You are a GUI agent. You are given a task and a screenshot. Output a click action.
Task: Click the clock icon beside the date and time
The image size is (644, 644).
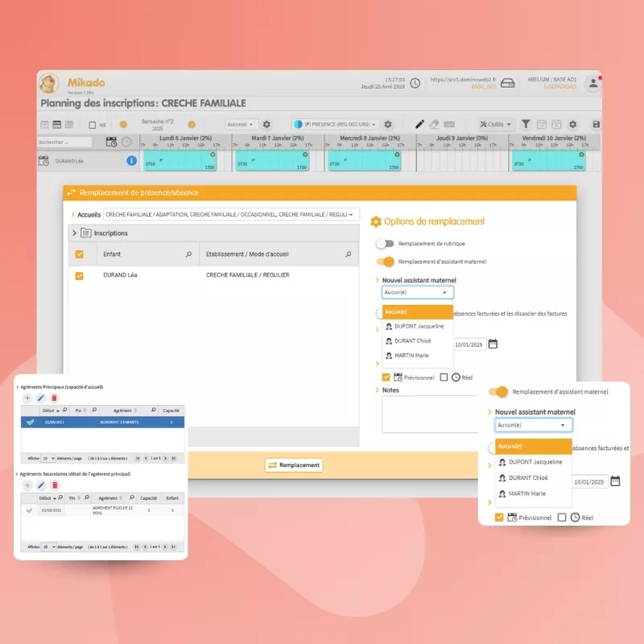[x=415, y=83]
